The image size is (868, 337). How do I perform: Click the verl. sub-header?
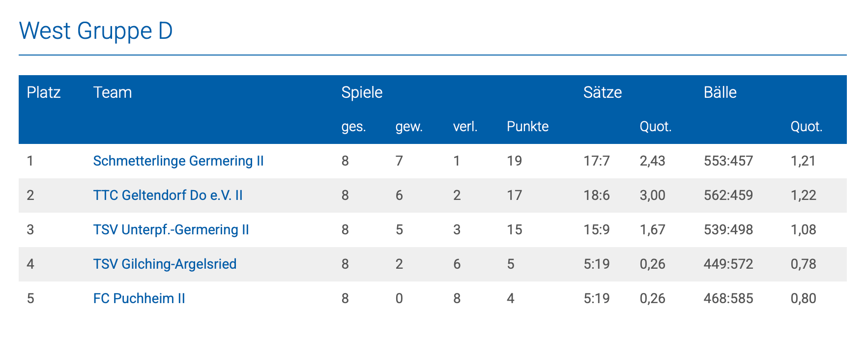[x=465, y=127]
